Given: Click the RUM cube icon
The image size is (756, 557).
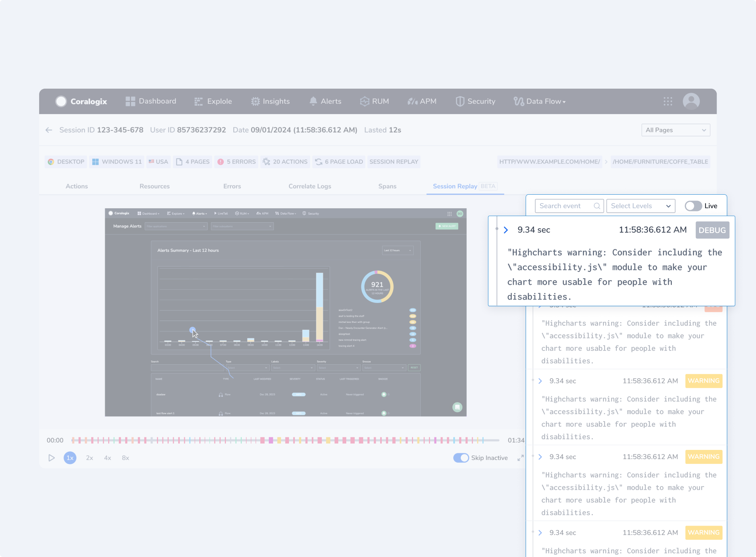Looking at the screenshot, I should click(x=365, y=101).
